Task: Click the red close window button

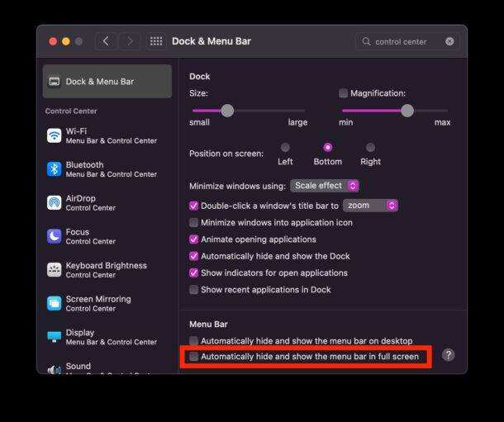Action: click(53, 41)
